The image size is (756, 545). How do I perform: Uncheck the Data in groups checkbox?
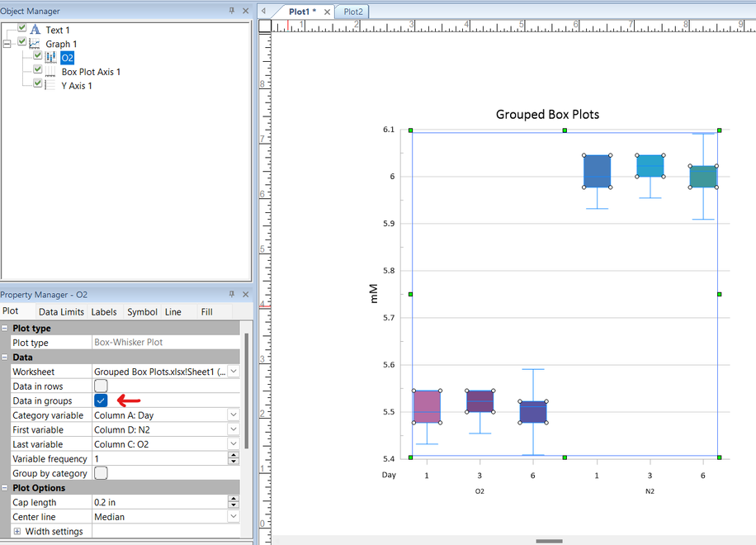click(101, 400)
